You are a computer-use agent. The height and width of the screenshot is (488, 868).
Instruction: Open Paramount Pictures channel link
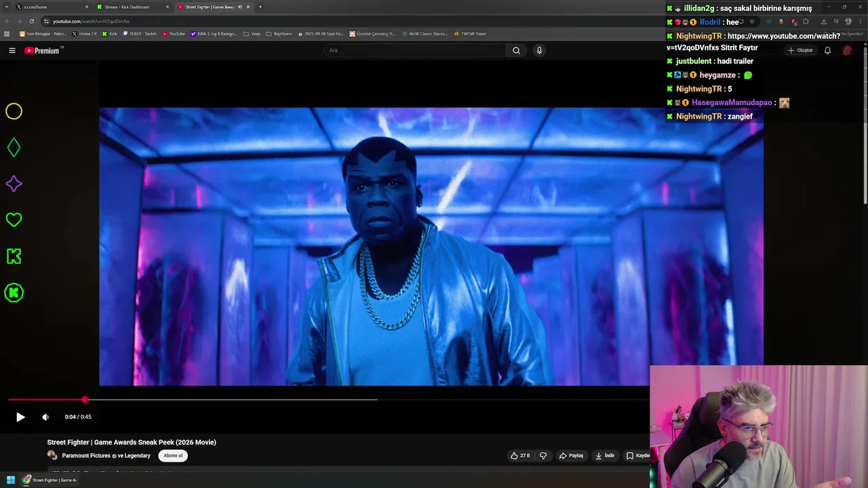(x=106, y=455)
